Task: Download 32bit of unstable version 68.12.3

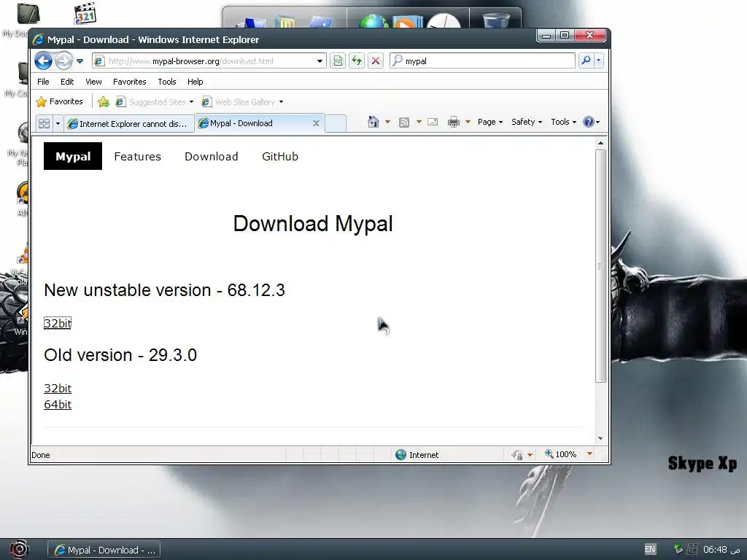Action: 58,323
